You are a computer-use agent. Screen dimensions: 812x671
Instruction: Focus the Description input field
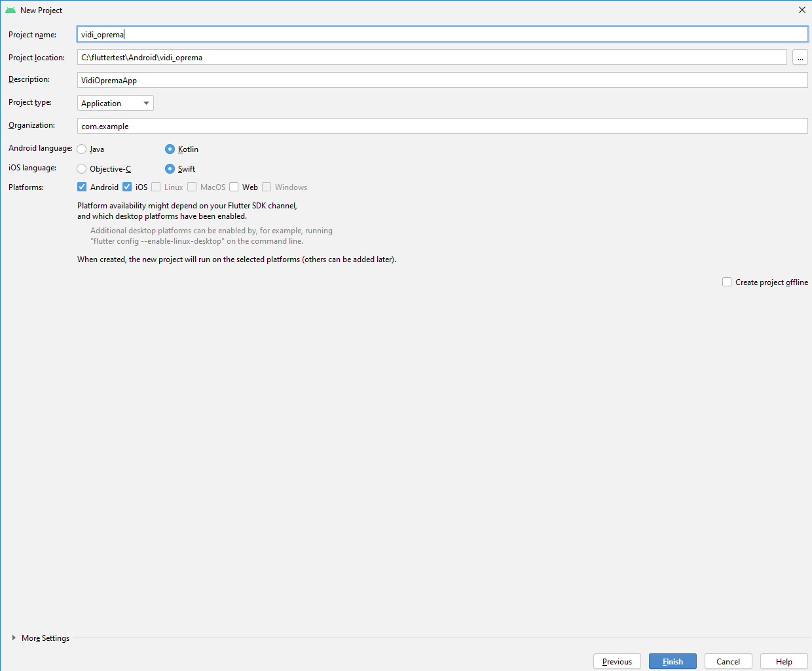click(x=442, y=81)
